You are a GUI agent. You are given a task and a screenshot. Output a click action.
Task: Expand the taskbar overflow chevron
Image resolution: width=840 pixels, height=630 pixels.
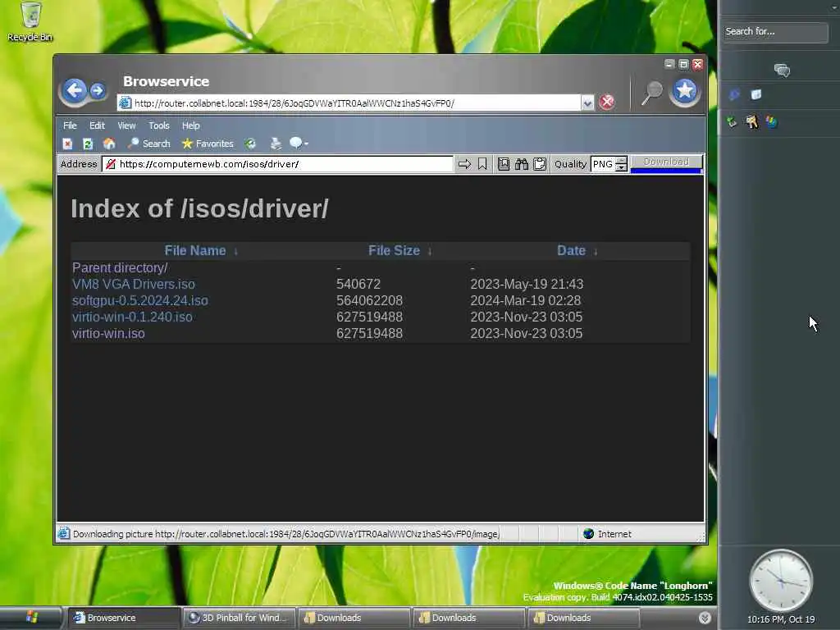pos(705,618)
